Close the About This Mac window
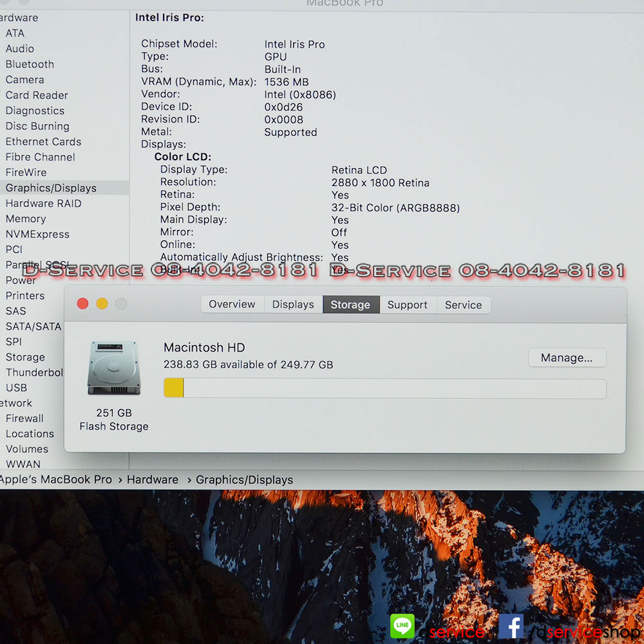The image size is (644, 644). coord(82,303)
